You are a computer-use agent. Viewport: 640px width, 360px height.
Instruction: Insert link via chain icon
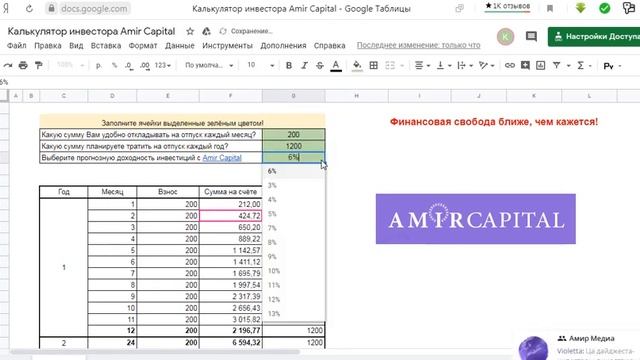point(509,65)
